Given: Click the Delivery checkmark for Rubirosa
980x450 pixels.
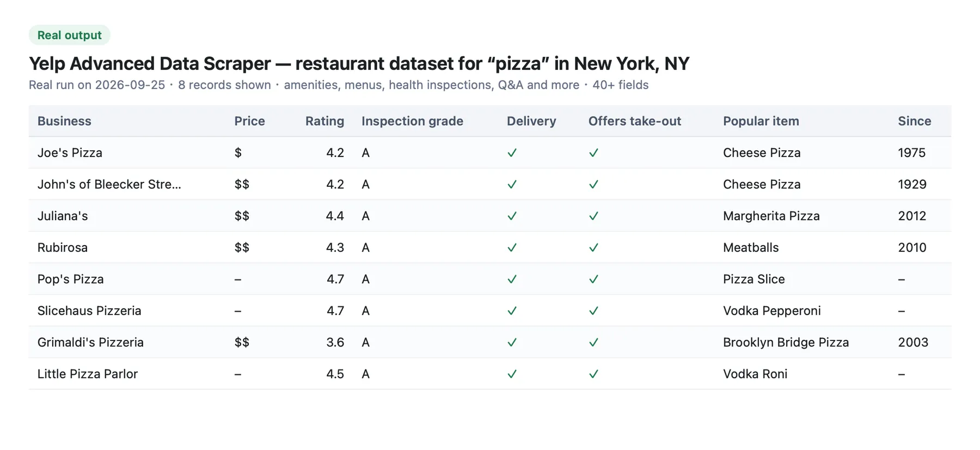Looking at the screenshot, I should click(512, 247).
